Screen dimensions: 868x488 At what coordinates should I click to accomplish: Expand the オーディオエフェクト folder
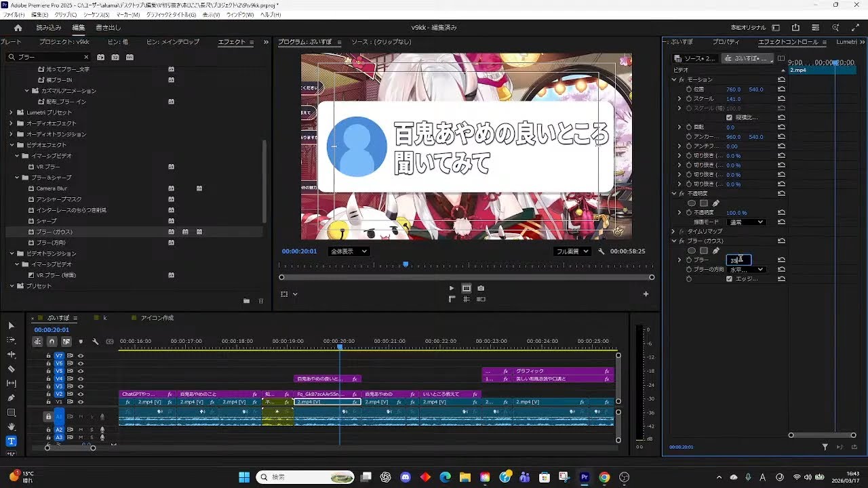11,123
